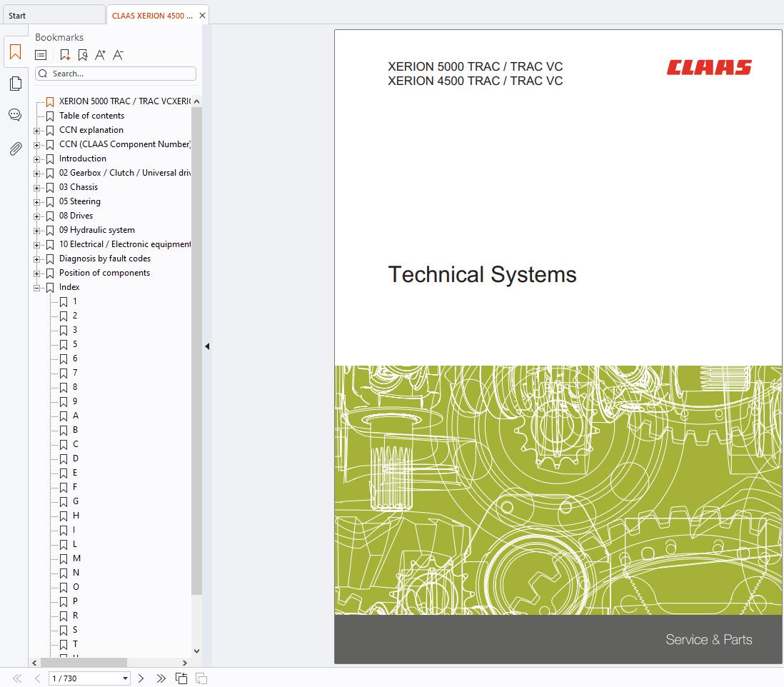Go to next page arrow
Screen dimensions: 784x687
(141, 678)
